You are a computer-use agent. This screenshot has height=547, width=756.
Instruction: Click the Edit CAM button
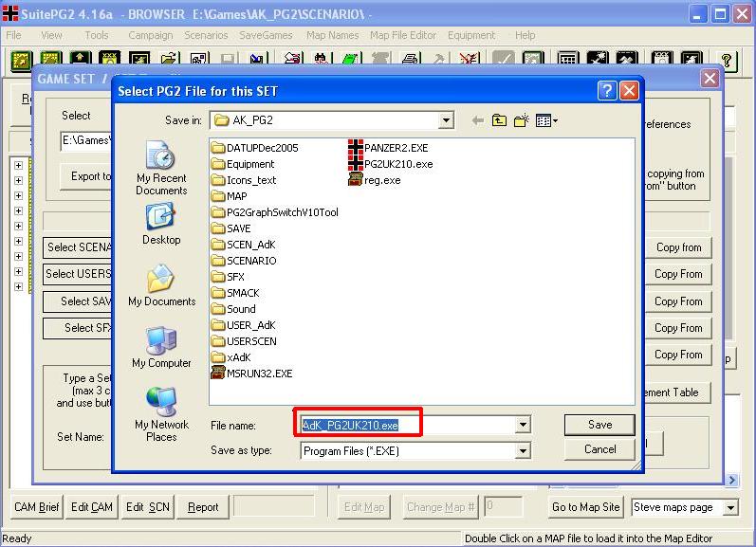[92, 507]
